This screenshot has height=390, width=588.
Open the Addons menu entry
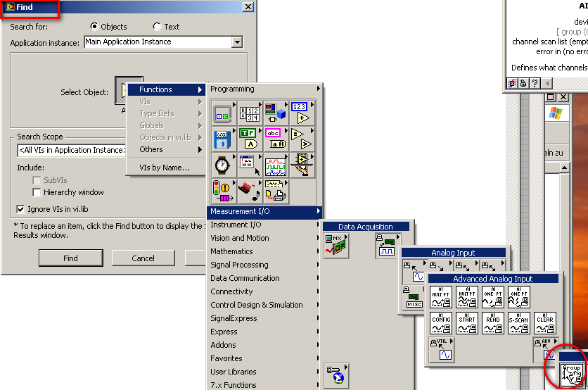264,345
